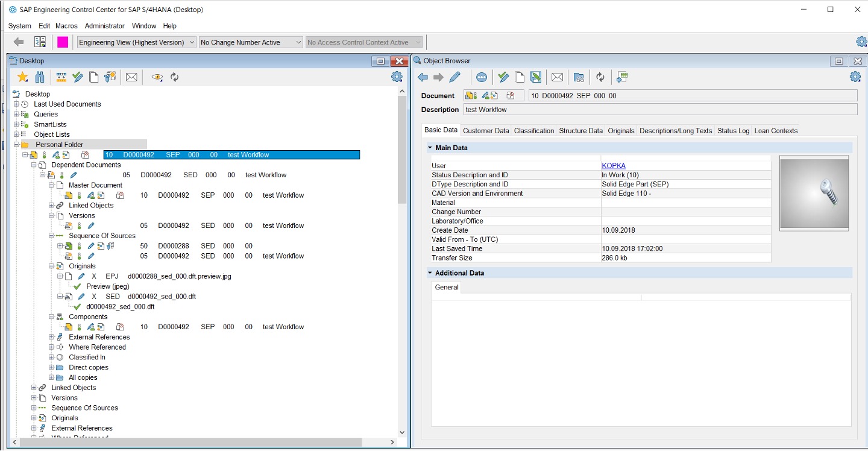Click the pencil edit icon in Object Browser
This screenshot has width=868, height=451.
pos(455,77)
